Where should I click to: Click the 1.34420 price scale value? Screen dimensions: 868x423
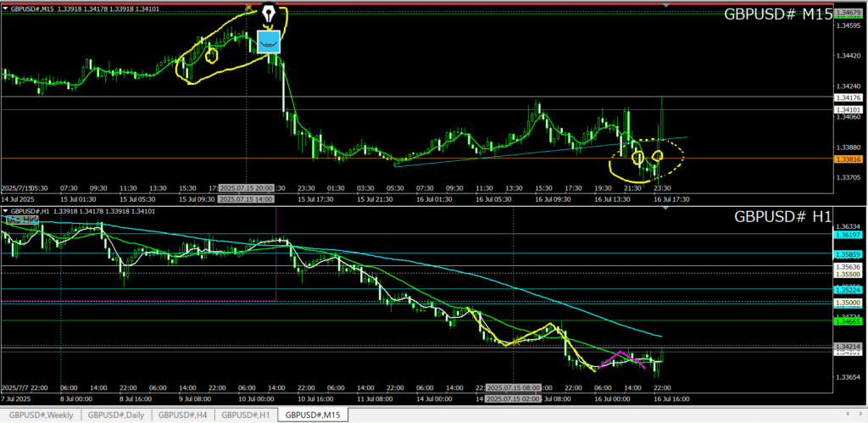coord(848,55)
